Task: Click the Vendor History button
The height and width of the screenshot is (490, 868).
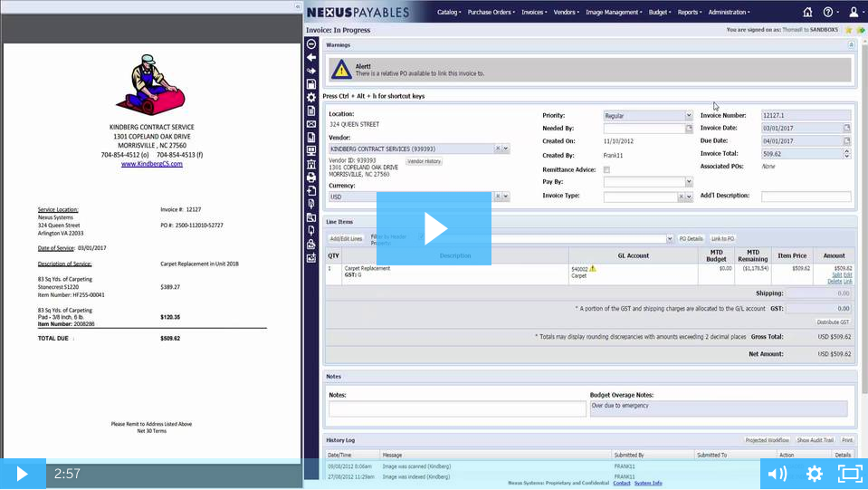Action: [x=424, y=161]
